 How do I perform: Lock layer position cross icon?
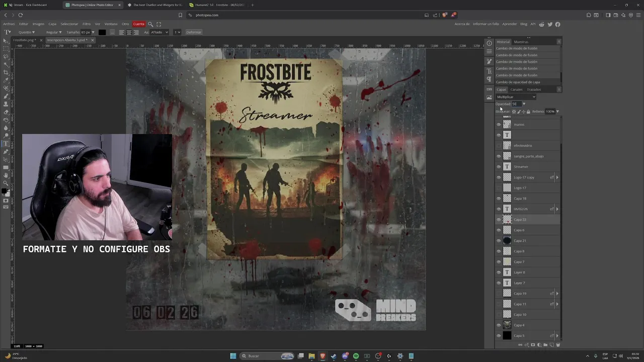tap(523, 112)
